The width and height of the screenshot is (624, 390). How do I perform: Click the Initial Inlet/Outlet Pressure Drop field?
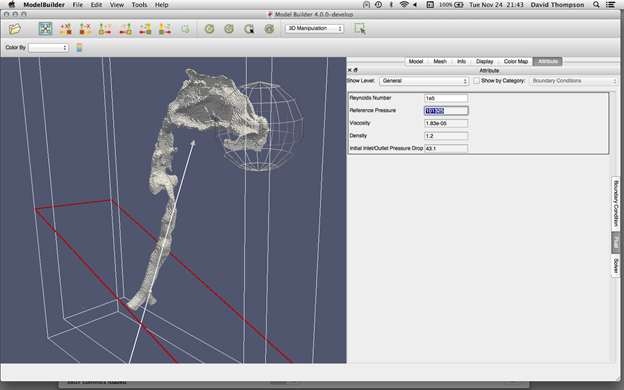(x=446, y=148)
